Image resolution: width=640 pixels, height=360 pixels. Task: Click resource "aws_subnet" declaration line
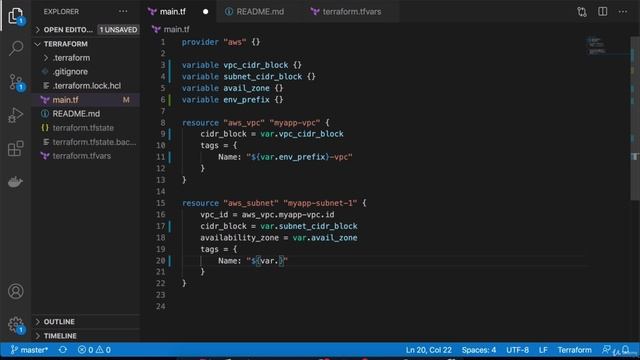click(x=274, y=203)
